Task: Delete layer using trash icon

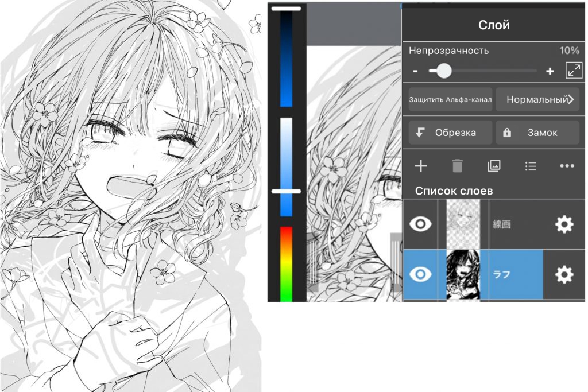Action: pyautogui.click(x=457, y=166)
